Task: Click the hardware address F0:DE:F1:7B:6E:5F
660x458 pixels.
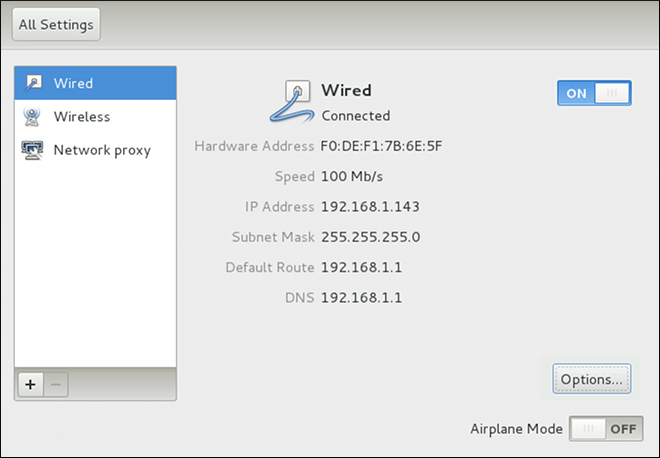Action: click(381, 146)
